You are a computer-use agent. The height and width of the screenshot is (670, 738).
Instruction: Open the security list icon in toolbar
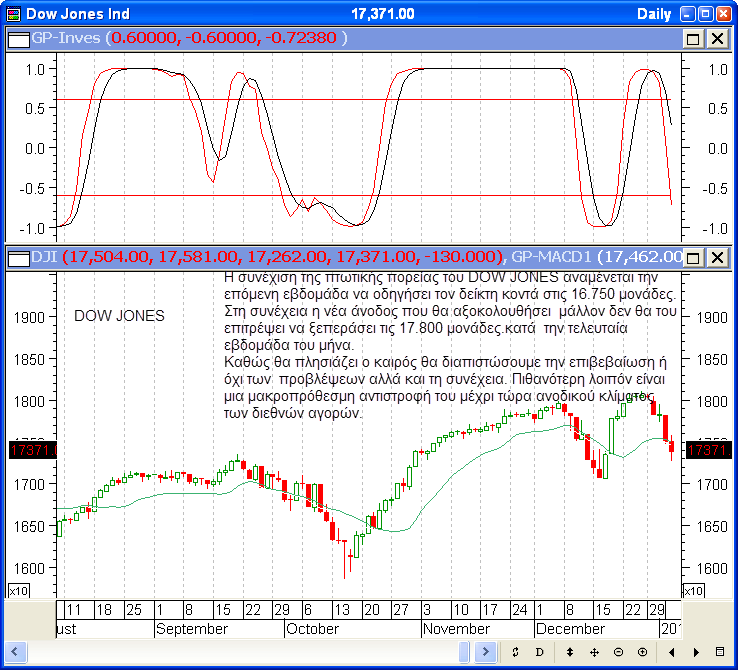tap(720, 652)
